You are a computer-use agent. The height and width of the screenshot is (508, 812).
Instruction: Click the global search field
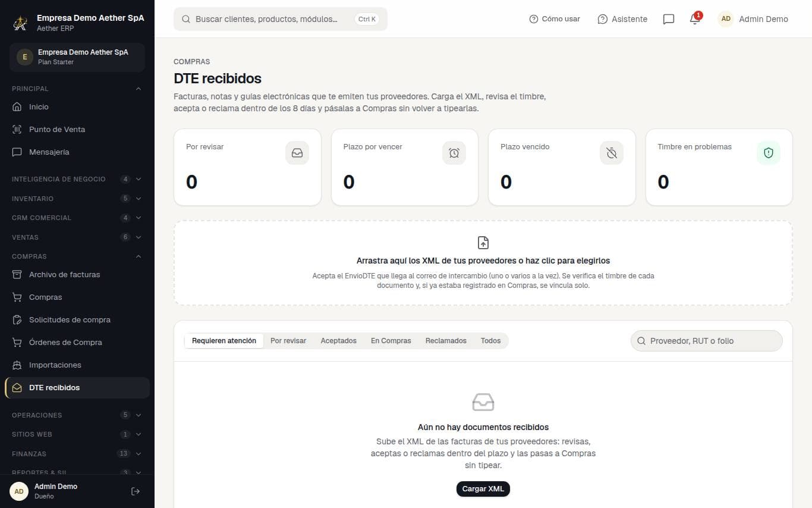click(x=281, y=19)
